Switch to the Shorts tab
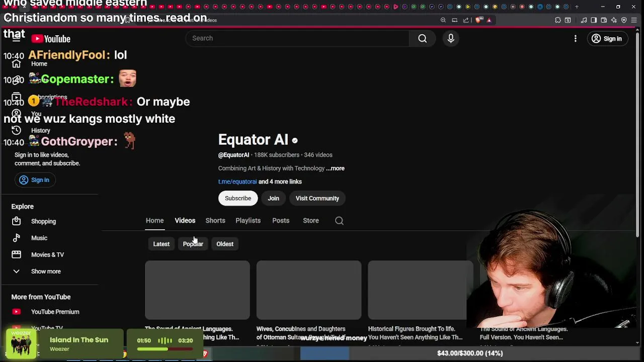The image size is (644, 362). [x=215, y=221]
